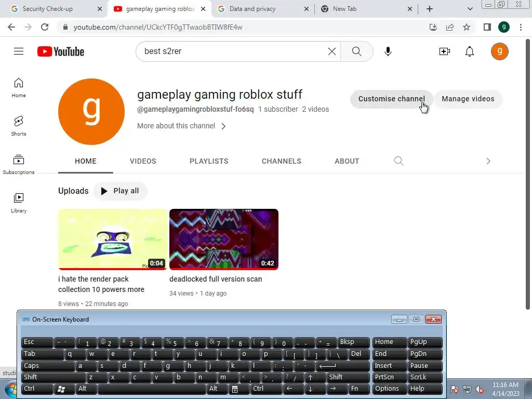Click the muted volume icon in system tray

pos(480,390)
